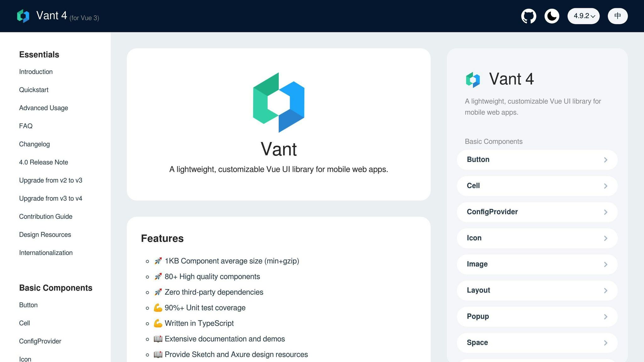The height and width of the screenshot is (362, 644).
Task: Click 'Zero third-party dependencies' text
Action: pyautogui.click(x=214, y=292)
